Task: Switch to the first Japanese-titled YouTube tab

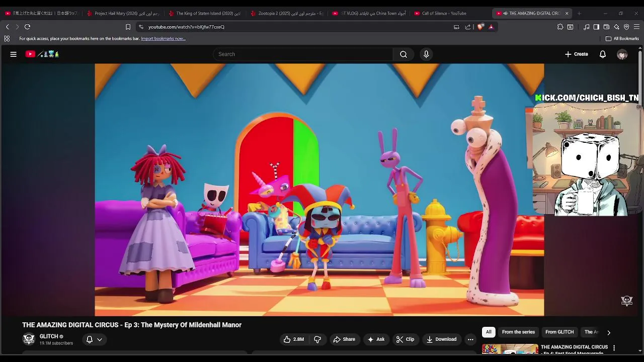Action: tap(41, 14)
